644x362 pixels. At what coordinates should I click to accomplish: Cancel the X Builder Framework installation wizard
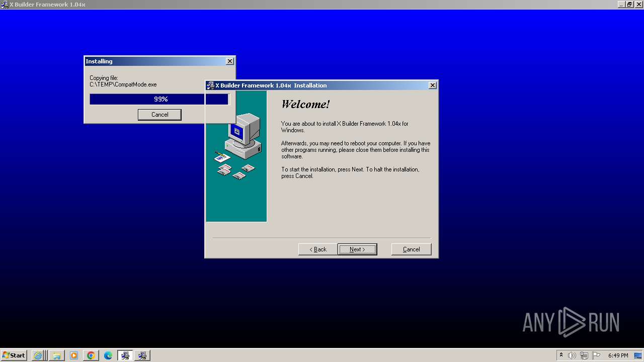(411, 249)
